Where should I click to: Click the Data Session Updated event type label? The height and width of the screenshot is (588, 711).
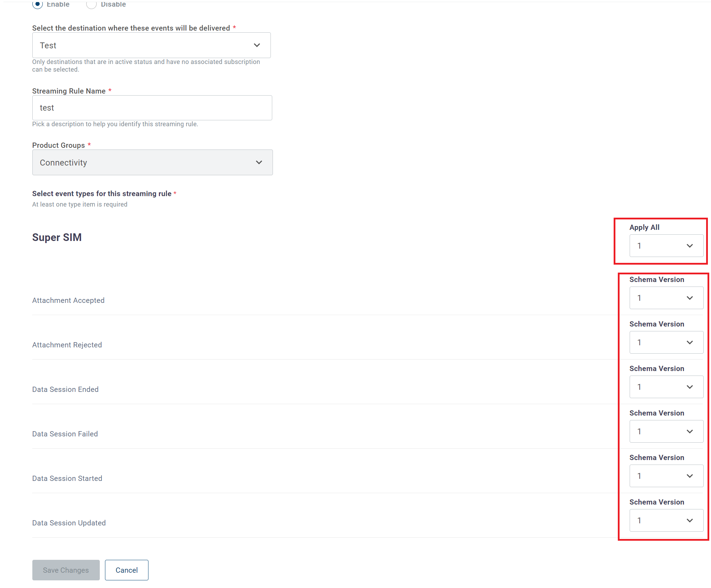pyautogui.click(x=69, y=523)
